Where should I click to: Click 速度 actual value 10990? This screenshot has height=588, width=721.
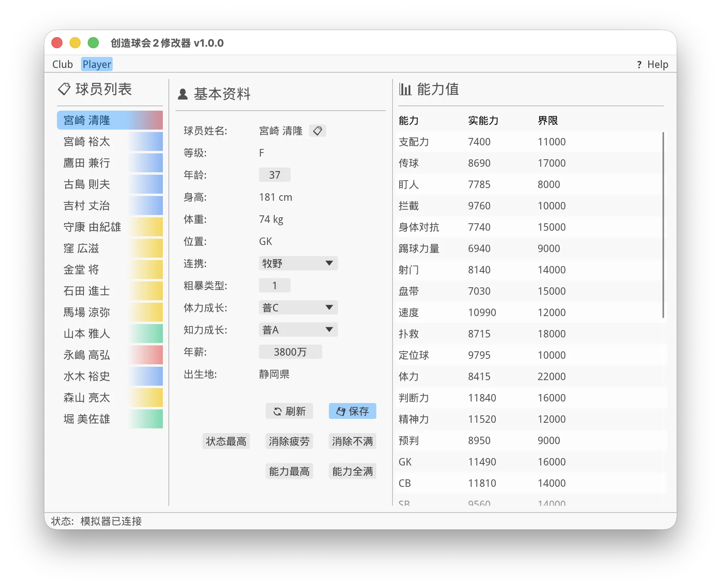[482, 313]
